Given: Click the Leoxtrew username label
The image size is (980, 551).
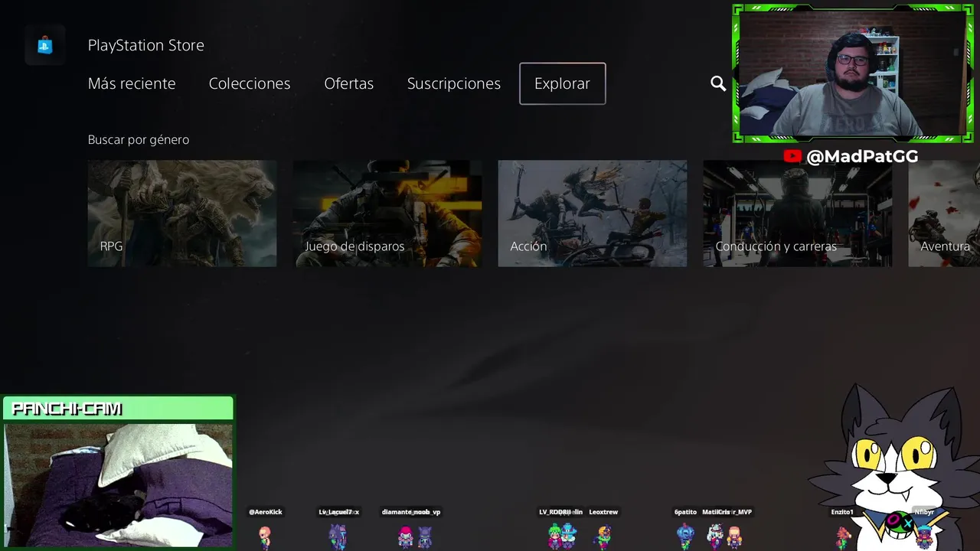Looking at the screenshot, I should pyautogui.click(x=603, y=512).
